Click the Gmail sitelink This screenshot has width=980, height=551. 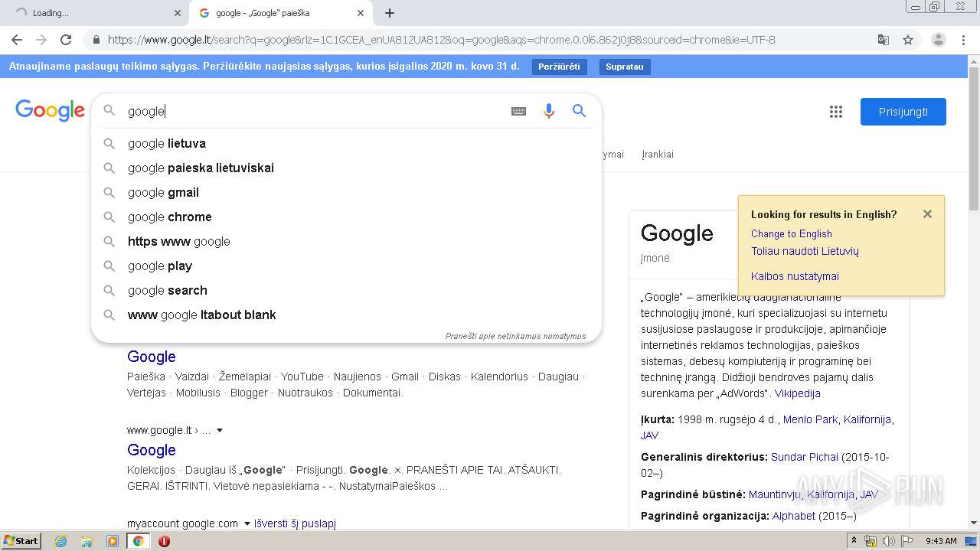click(405, 377)
